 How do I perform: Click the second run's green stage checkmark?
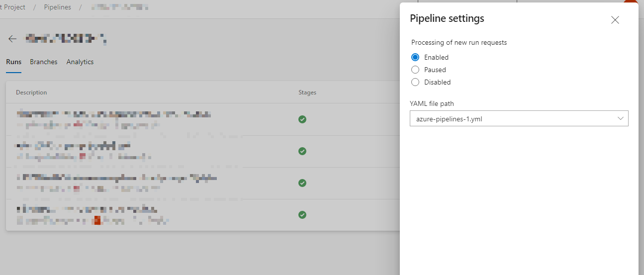[302, 151]
